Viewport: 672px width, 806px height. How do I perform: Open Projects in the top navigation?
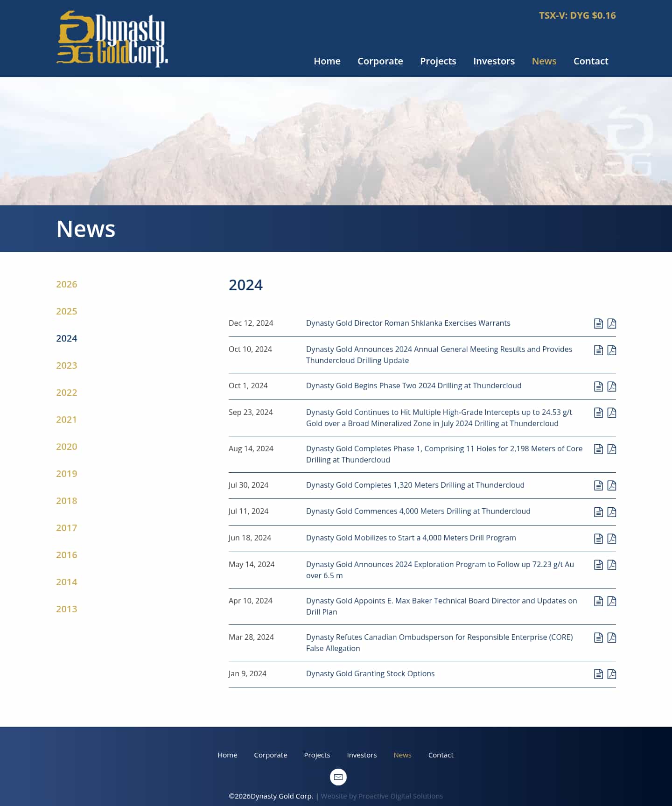[x=438, y=61]
